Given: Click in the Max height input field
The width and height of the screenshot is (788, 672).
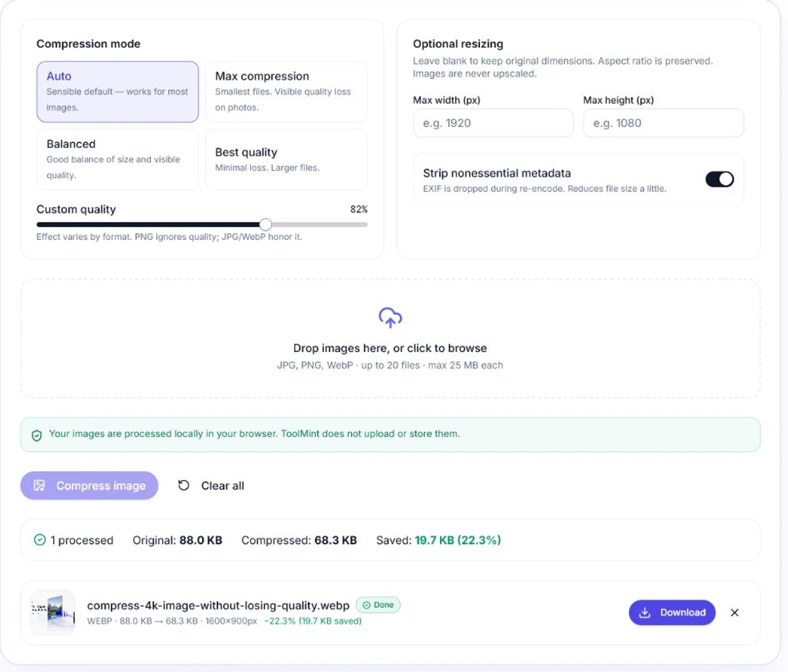Looking at the screenshot, I should 663,123.
